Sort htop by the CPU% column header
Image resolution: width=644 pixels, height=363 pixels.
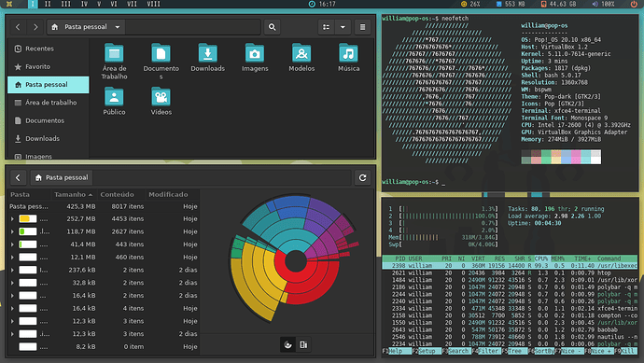tap(541, 258)
